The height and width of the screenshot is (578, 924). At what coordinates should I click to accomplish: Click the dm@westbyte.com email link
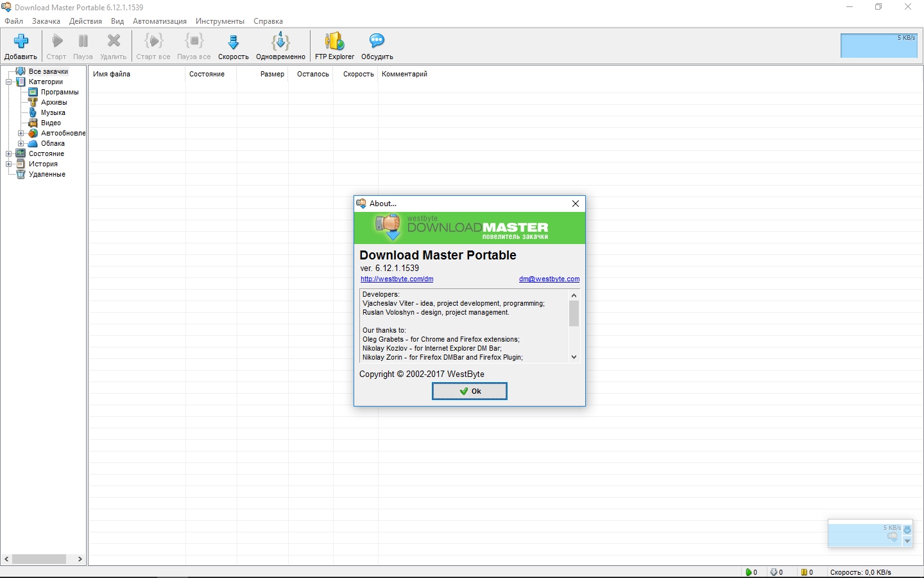pyautogui.click(x=549, y=279)
